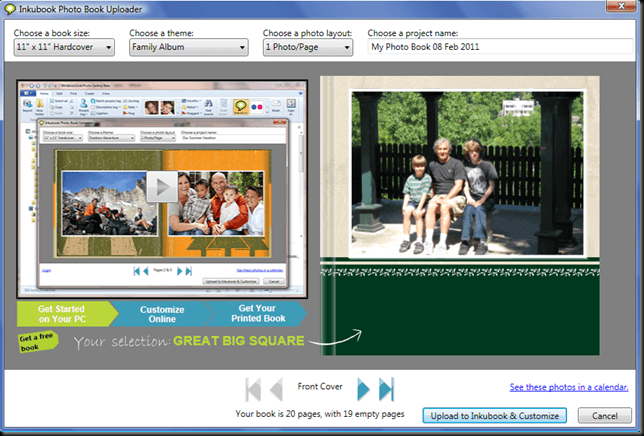Image resolution: width=644 pixels, height=436 pixels.
Task: Open the book size dropdown
Action: [x=64, y=47]
